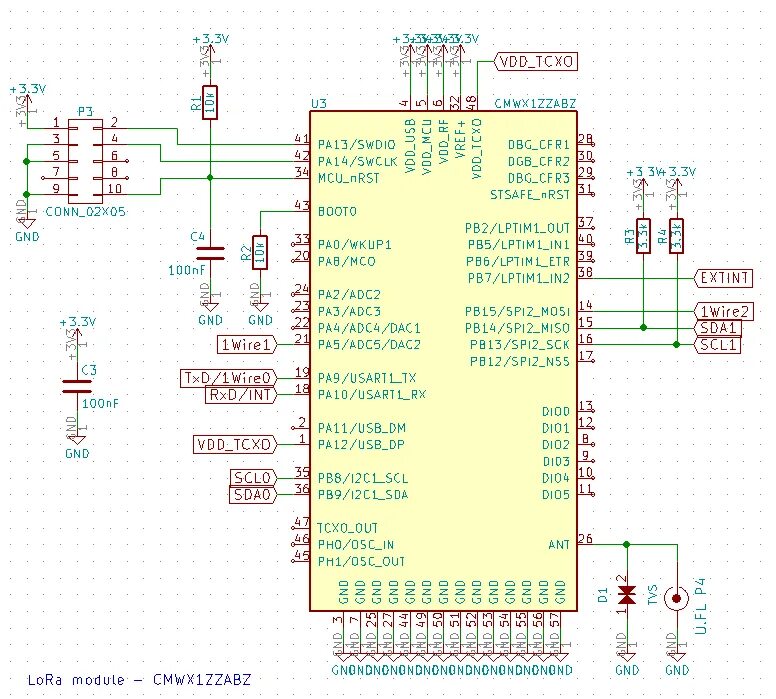Click the STSAFE_nRST pin name
Screen dimensions: 776x699
click(530, 195)
